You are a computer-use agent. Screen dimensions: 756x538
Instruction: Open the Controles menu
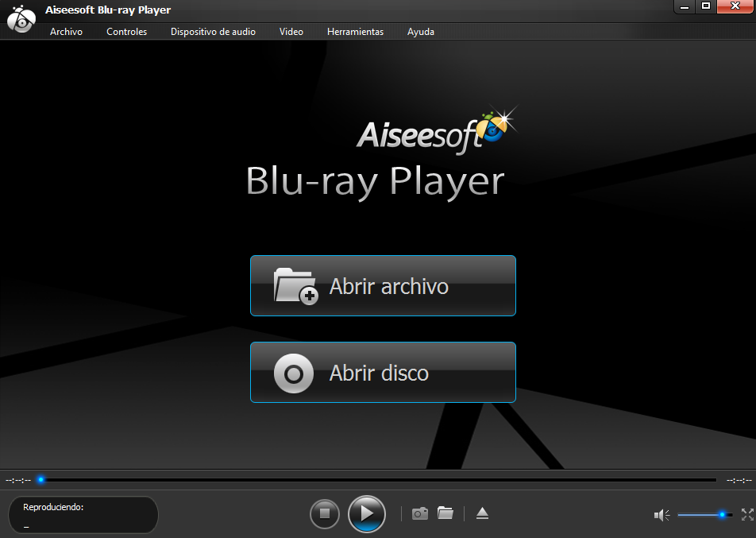126,32
